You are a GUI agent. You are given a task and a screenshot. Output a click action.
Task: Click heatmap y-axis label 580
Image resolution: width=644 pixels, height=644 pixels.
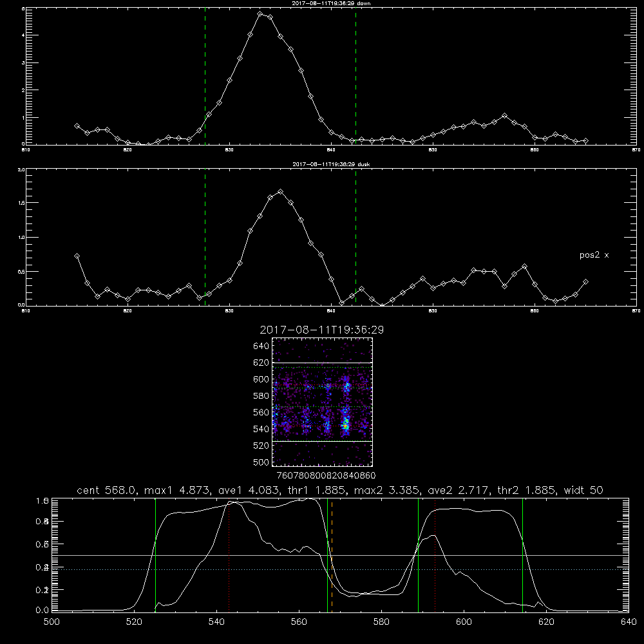[261, 396]
